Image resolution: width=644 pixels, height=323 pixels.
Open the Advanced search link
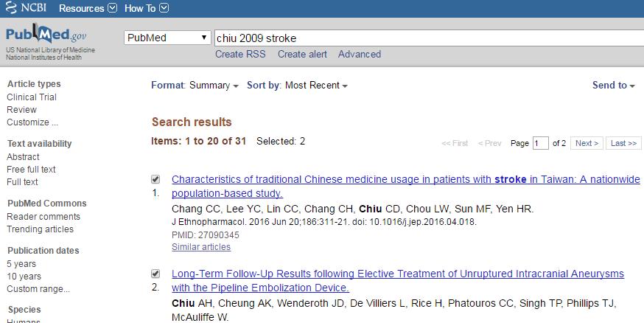coord(360,55)
